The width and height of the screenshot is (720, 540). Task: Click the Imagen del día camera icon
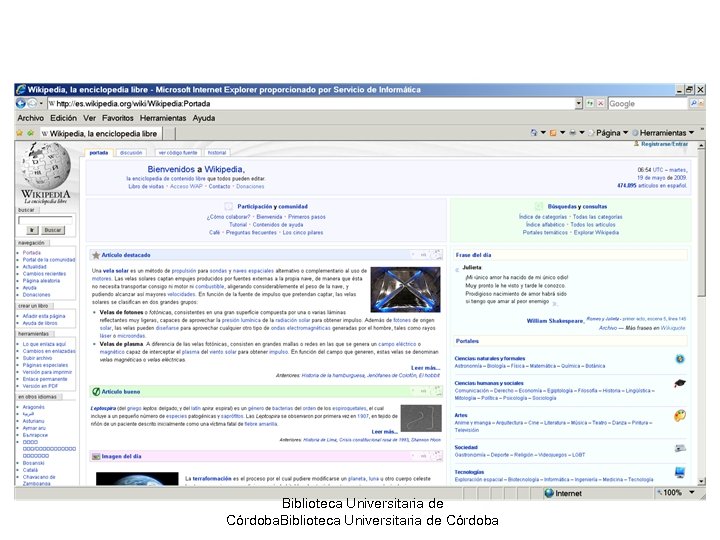click(x=96, y=456)
